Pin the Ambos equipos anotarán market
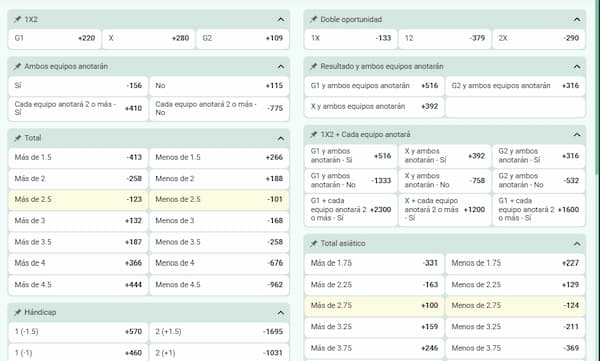The image size is (600, 361). 17,67
